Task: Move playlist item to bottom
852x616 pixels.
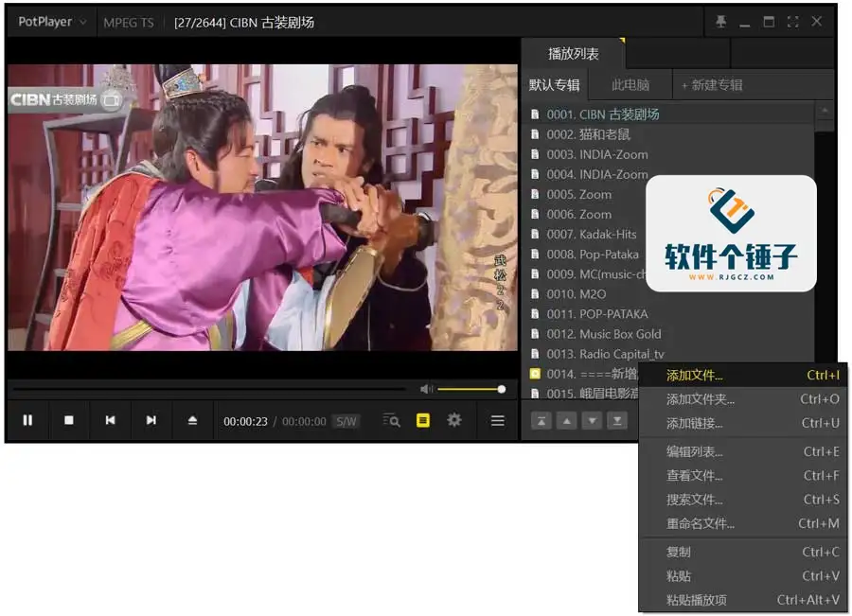Action: click(617, 421)
